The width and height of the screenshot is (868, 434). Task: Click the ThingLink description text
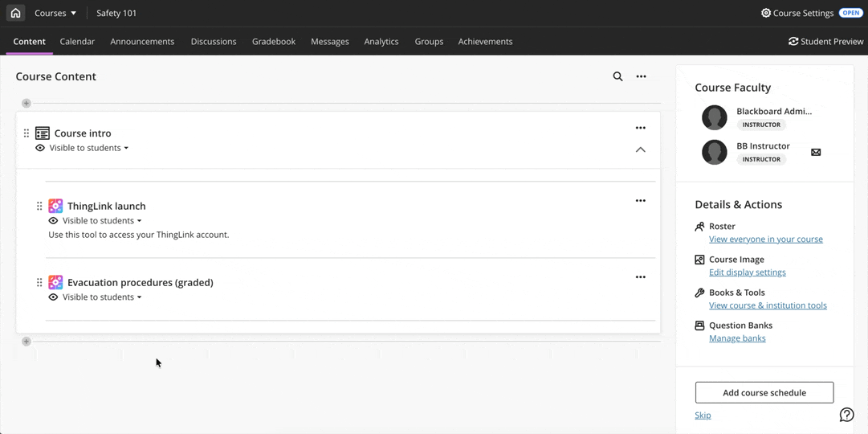(138, 235)
